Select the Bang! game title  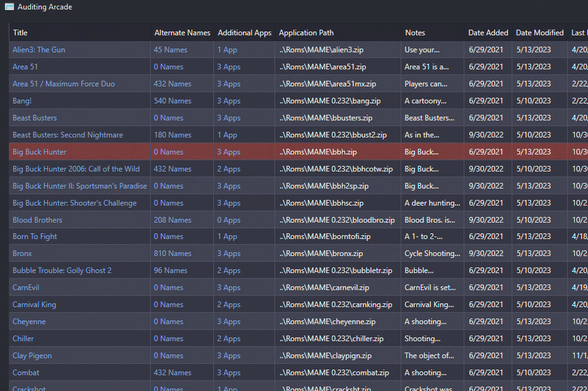(x=21, y=101)
